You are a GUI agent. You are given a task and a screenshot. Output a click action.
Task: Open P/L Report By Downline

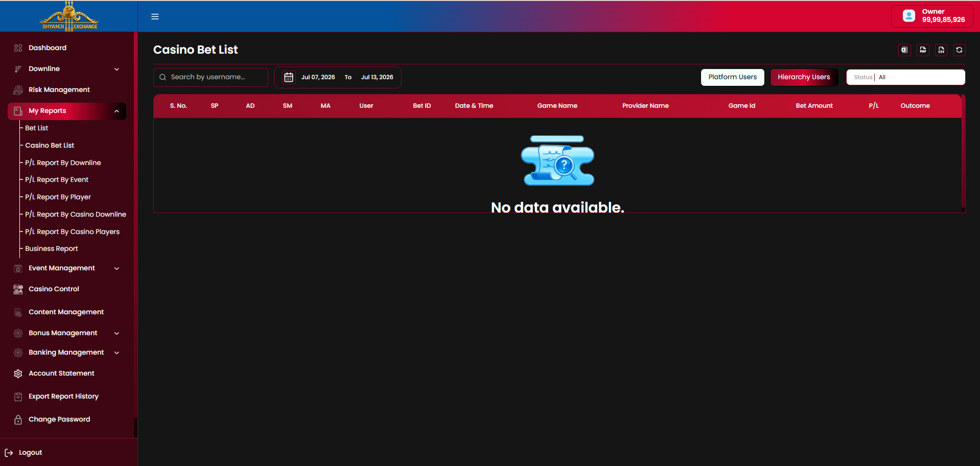coord(63,163)
